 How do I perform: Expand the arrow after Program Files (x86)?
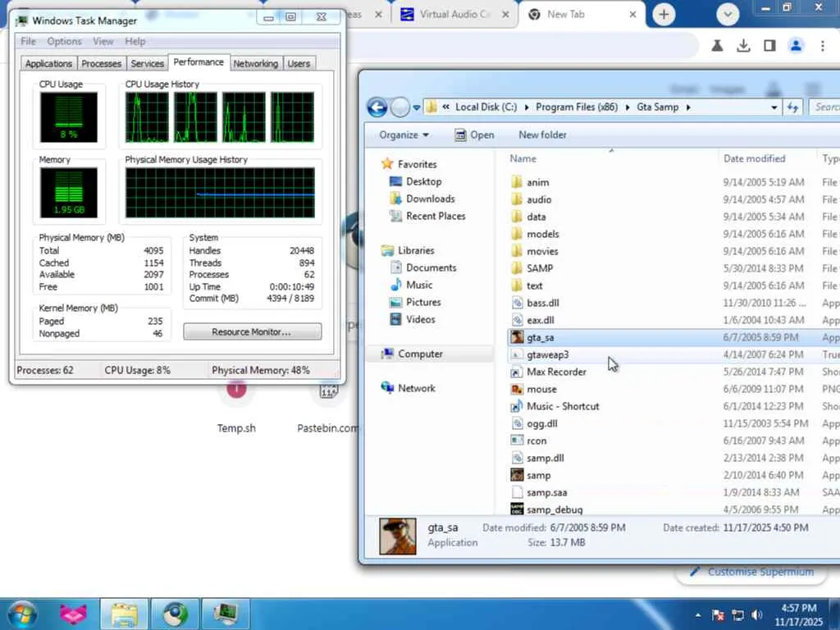[628, 107]
